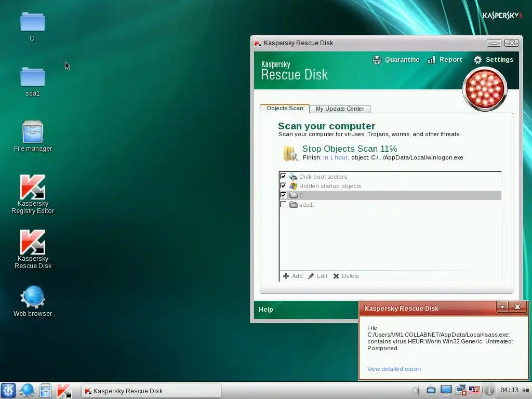Screen dimensions: 532x399
Task: Launch File manager from the desktop
Action: (33, 136)
